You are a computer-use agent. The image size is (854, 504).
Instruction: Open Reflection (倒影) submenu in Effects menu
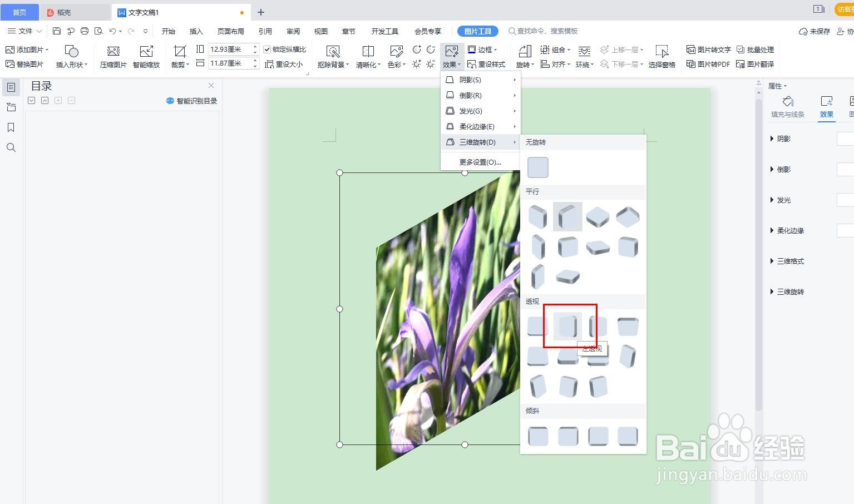[x=481, y=95]
